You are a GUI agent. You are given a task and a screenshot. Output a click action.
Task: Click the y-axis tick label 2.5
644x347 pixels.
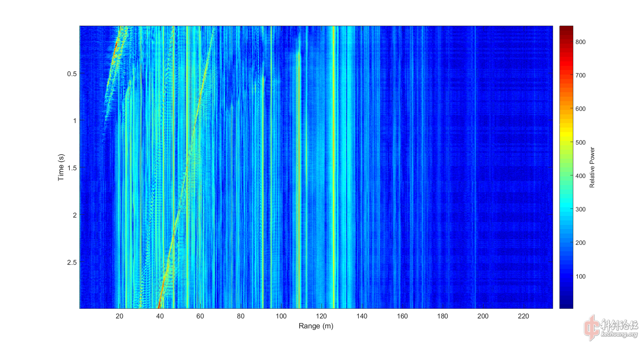coord(72,263)
